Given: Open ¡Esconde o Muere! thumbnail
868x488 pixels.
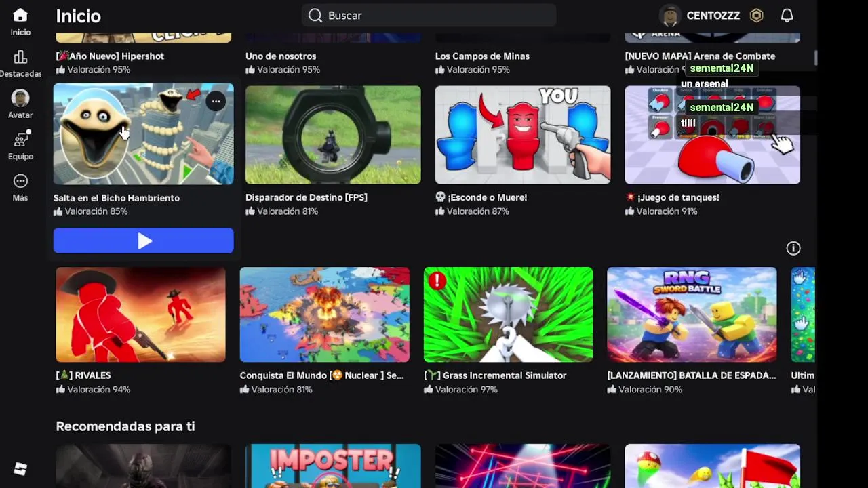Looking at the screenshot, I should (523, 135).
